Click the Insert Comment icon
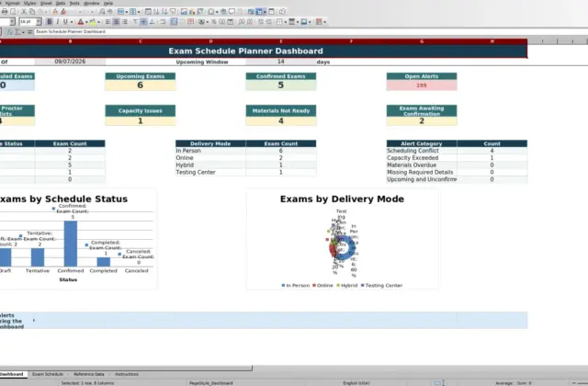Screen dimensions: 588x386 point(232,12)
